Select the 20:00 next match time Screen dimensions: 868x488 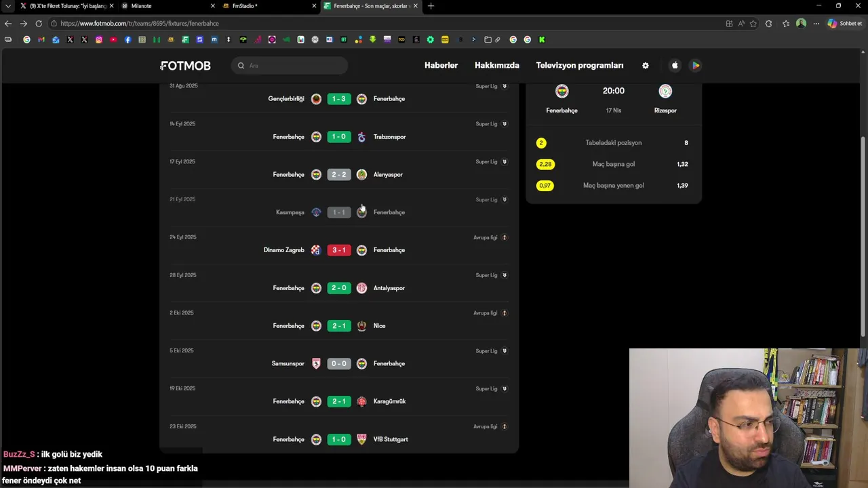(614, 91)
